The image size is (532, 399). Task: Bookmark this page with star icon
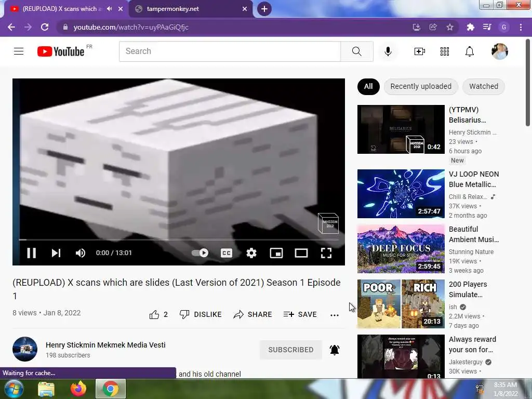click(449, 27)
